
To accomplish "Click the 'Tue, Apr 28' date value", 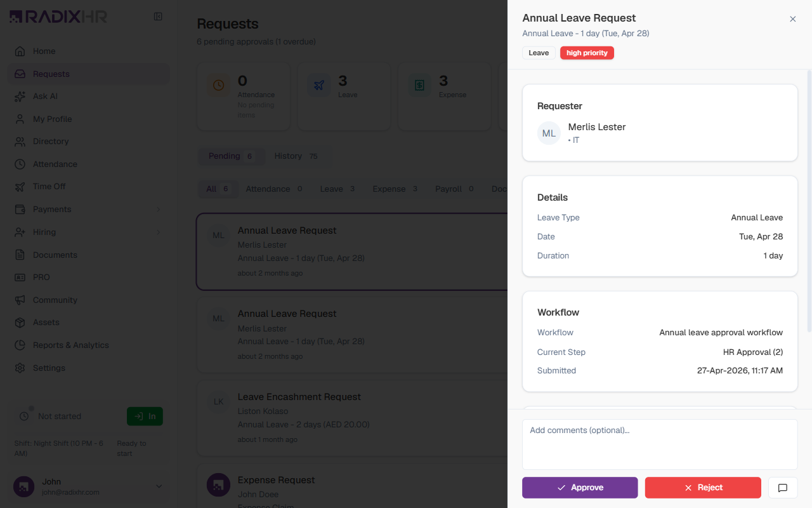I will 761,237.
